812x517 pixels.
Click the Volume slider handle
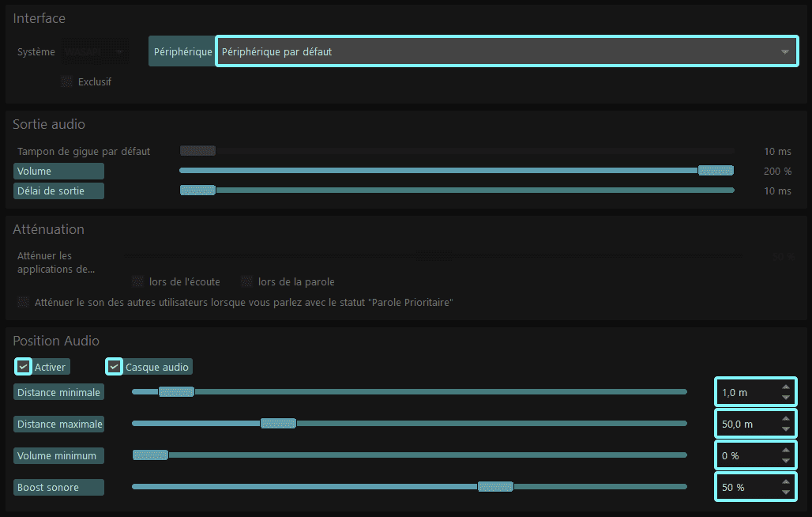(716, 171)
